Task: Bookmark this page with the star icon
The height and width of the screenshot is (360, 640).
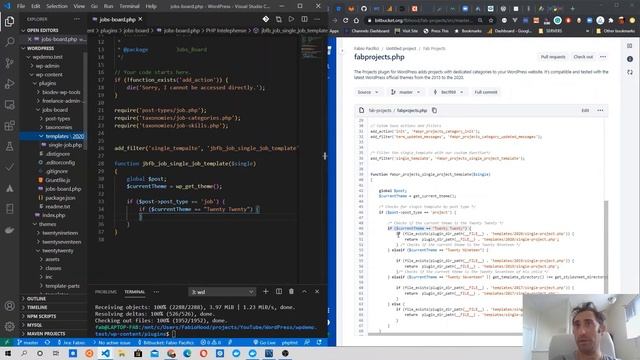Action: [x=491, y=20]
